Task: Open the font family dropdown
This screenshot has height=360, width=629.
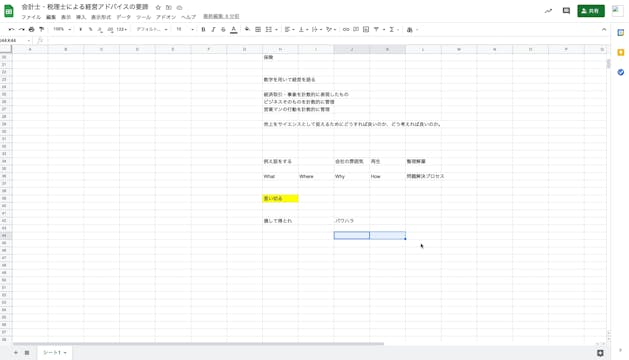Action: pos(152,29)
